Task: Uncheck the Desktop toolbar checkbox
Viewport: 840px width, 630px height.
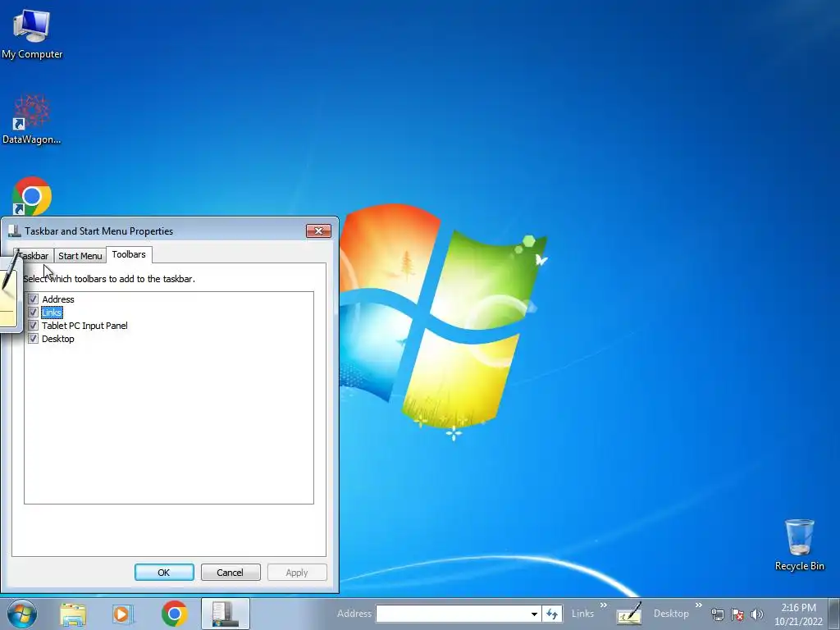Action: pyautogui.click(x=33, y=339)
